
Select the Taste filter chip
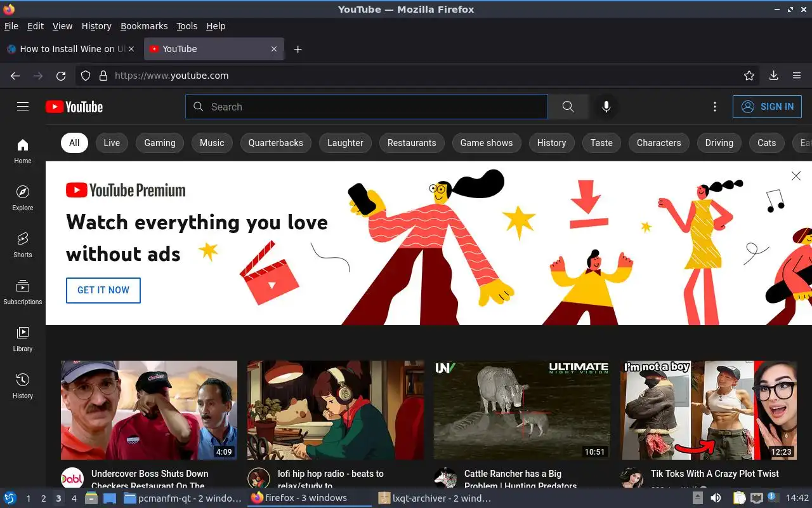(x=601, y=143)
